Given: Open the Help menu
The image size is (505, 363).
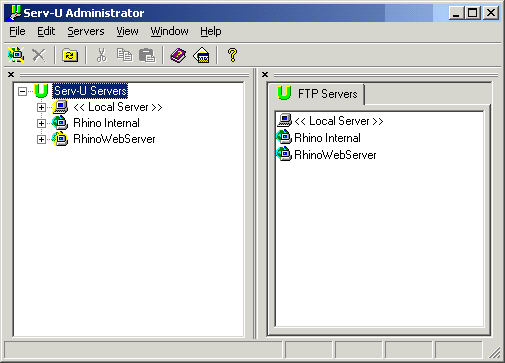Looking at the screenshot, I should pyautogui.click(x=211, y=31).
